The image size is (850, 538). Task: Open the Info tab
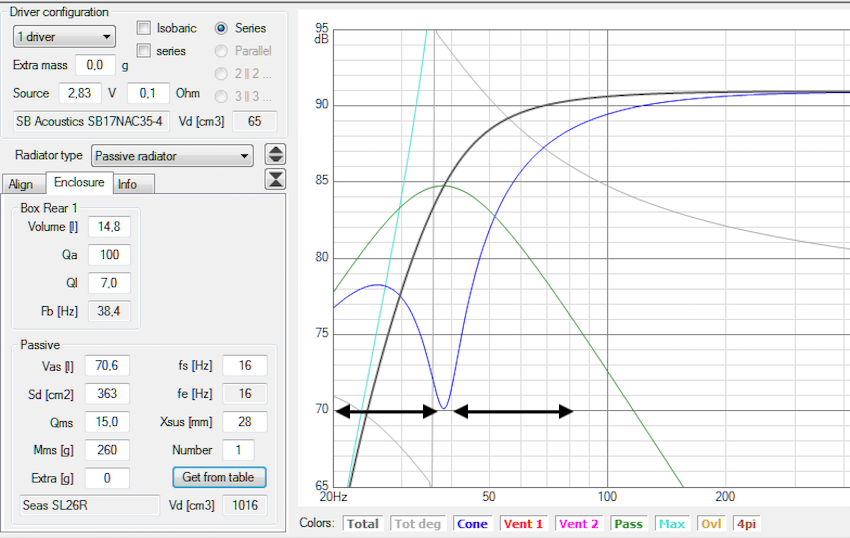point(134,184)
